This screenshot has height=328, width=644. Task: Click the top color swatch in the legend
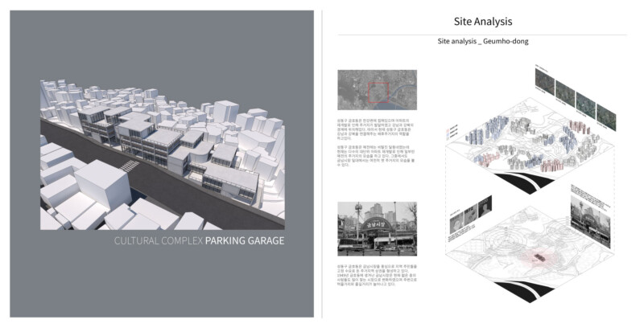[x=445, y=126]
